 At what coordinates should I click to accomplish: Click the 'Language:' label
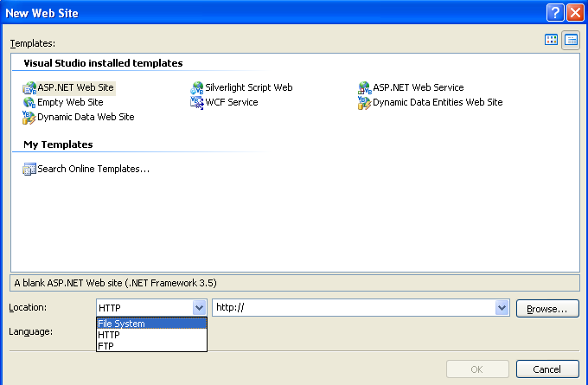tap(31, 331)
